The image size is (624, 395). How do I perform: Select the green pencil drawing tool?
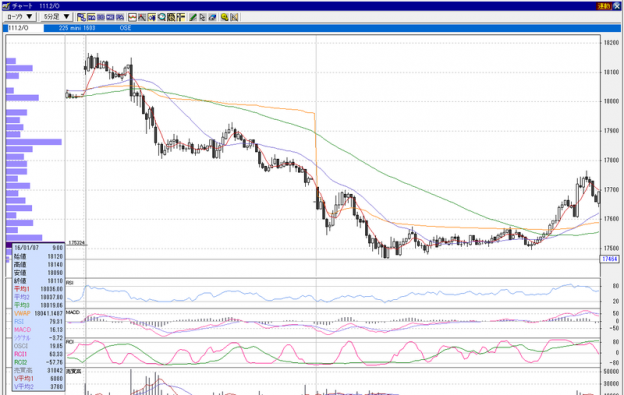click(x=193, y=17)
